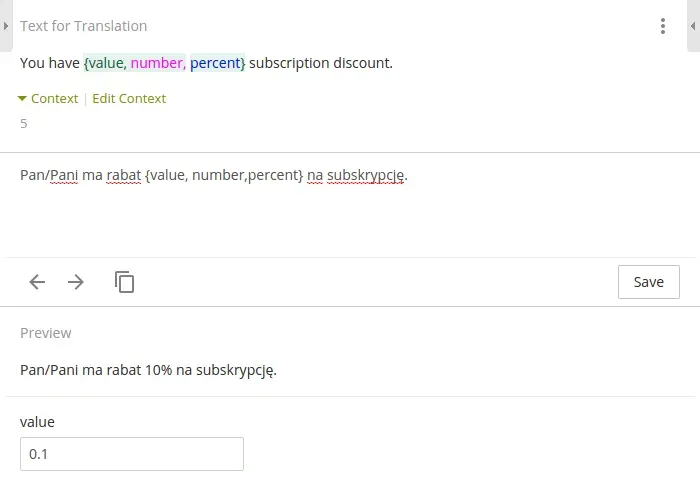This screenshot has width=700, height=489.
Task: Click the green 'value' placeholder in source
Action: click(105, 63)
